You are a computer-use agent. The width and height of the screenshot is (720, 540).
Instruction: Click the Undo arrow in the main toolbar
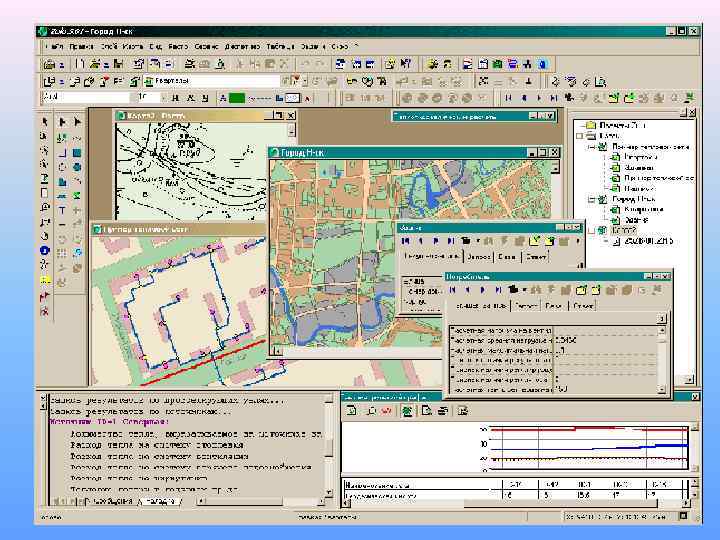pos(305,64)
